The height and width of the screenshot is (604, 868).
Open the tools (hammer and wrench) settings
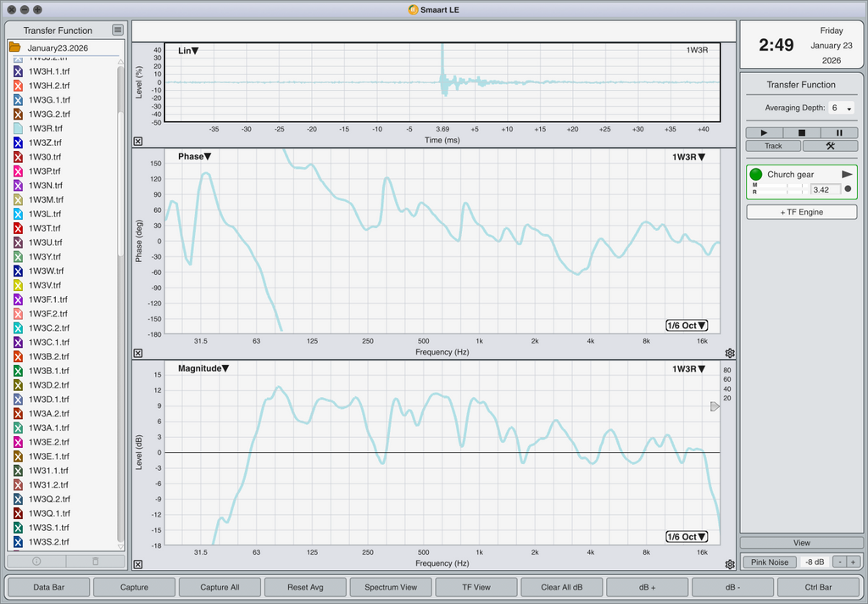(830, 146)
